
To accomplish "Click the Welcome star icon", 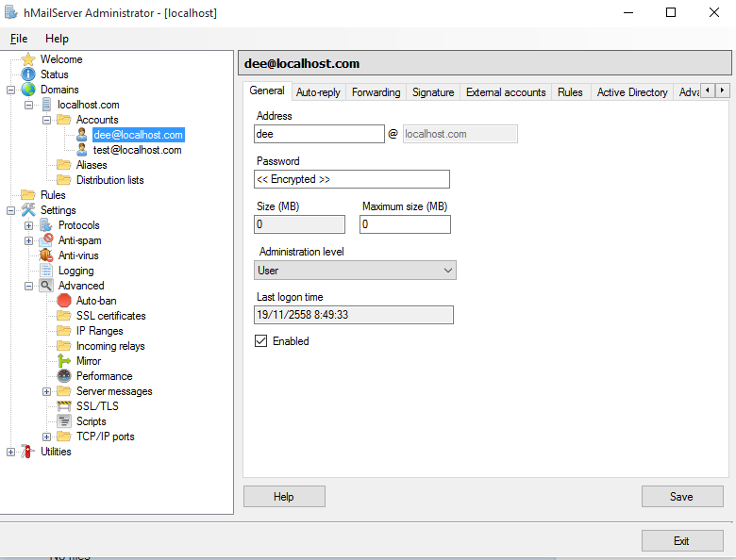I will [x=28, y=59].
